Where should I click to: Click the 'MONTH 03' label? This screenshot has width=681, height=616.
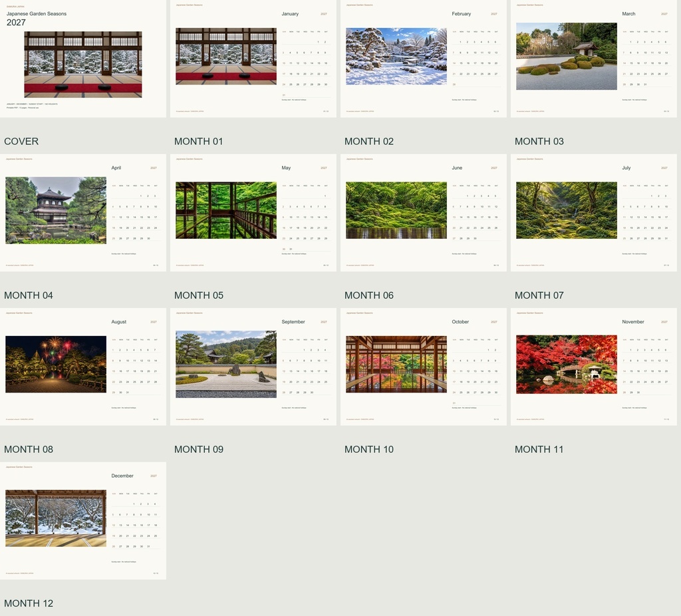point(539,141)
